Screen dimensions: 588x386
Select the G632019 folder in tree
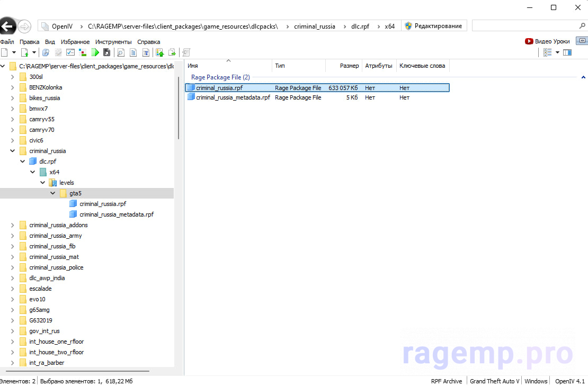(x=41, y=320)
